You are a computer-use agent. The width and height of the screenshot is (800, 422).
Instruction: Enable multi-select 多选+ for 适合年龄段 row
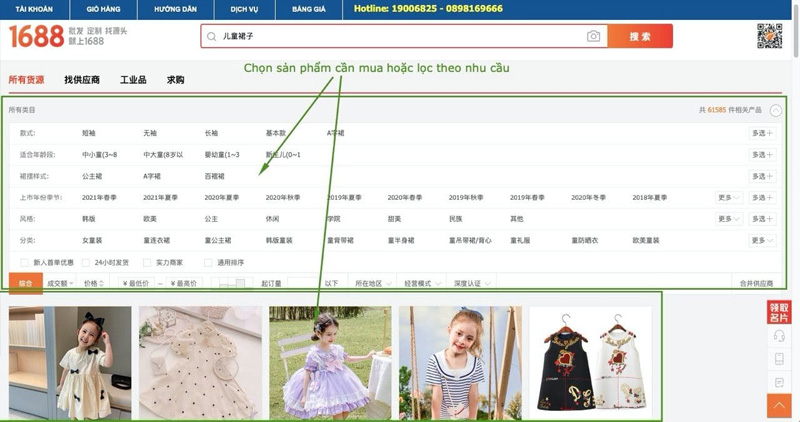[762, 155]
